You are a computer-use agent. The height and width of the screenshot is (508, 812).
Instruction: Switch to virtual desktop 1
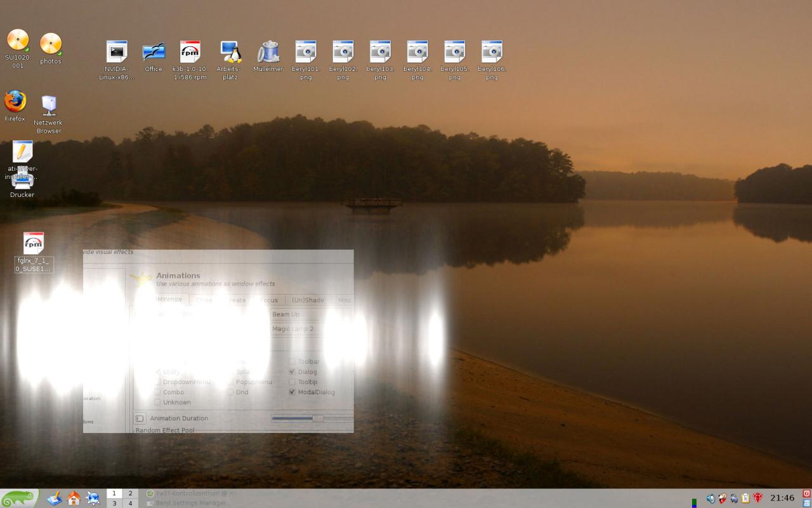pos(114,493)
